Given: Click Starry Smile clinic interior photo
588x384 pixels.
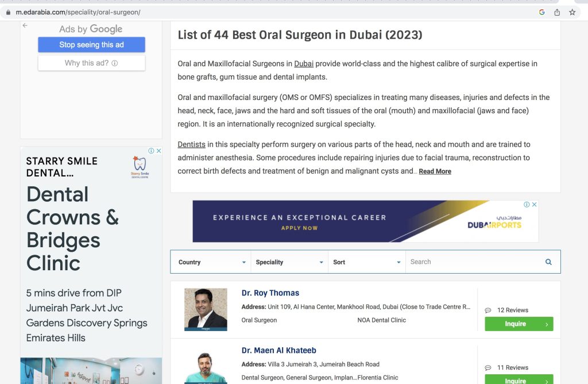Looking at the screenshot, I should pyautogui.click(x=91, y=371).
